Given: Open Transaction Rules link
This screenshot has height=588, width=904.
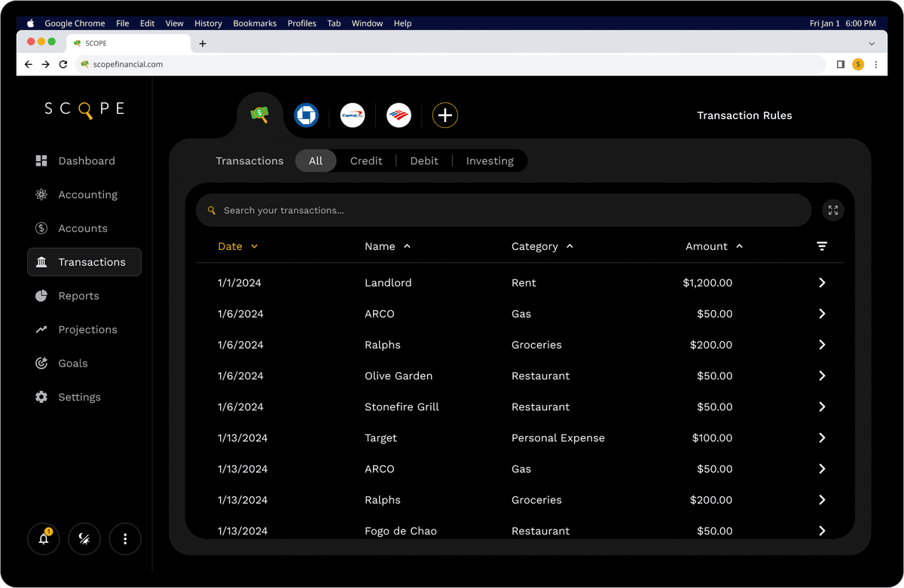Looking at the screenshot, I should [x=744, y=115].
